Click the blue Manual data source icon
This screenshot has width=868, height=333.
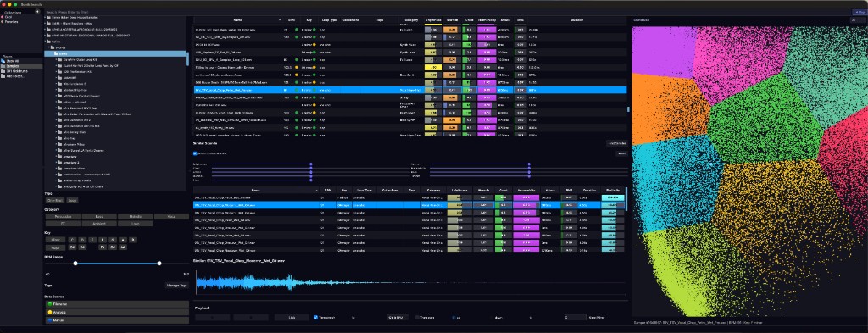click(49, 319)
